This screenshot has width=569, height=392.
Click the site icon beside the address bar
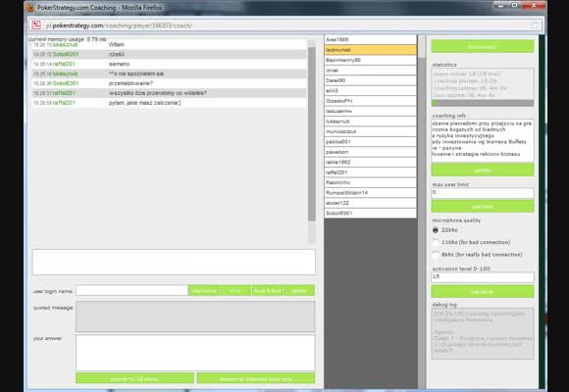36,25
